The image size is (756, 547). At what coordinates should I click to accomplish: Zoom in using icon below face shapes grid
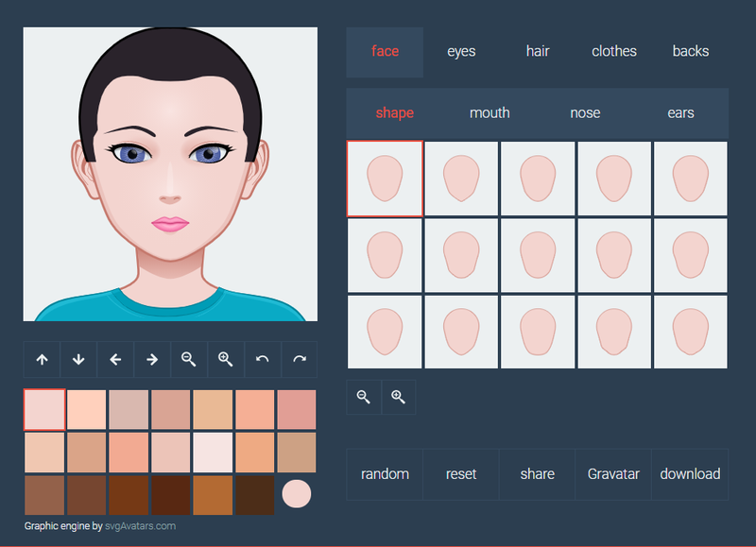(x=398, y=397)
